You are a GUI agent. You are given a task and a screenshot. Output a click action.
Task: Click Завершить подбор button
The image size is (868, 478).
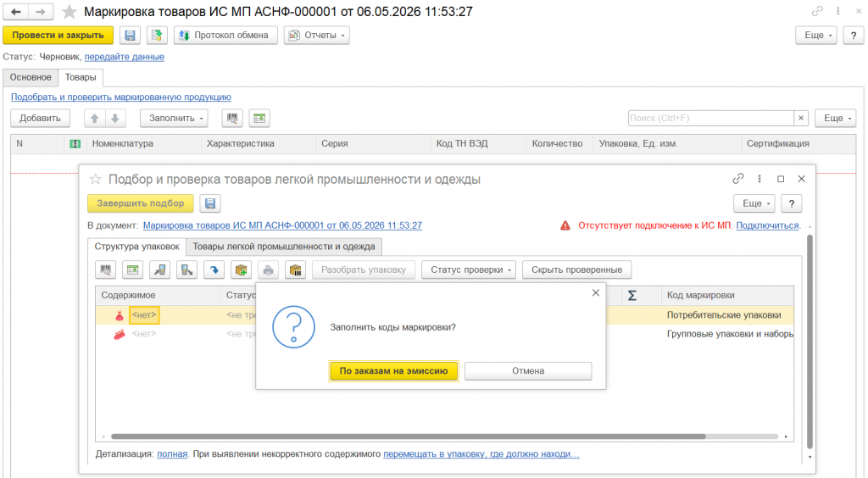point(141,203)
